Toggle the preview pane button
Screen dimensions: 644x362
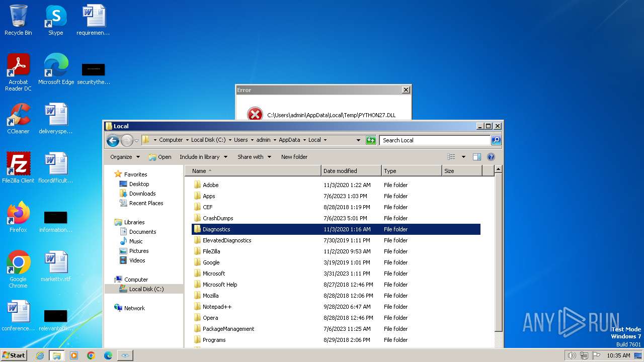[477, 157]
